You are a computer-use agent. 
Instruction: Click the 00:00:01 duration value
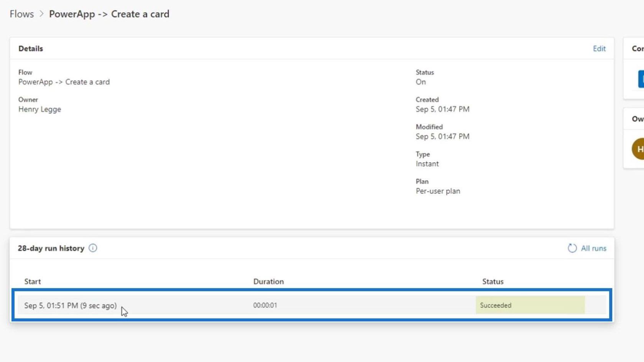[265, 305]
